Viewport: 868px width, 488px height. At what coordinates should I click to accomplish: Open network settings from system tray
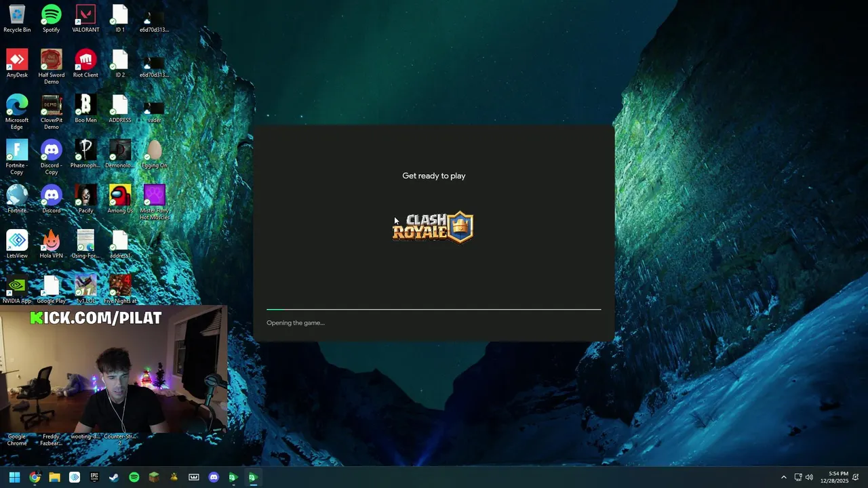[798, 477]
